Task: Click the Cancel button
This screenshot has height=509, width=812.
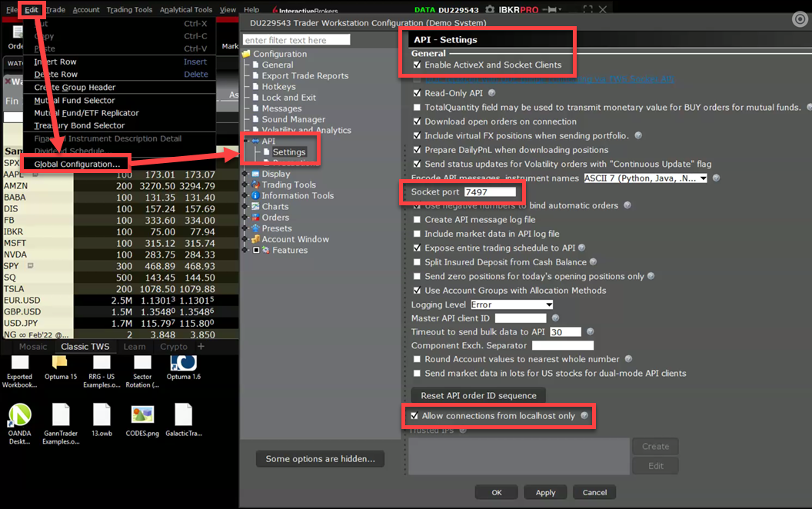Action: pyautogui.click(x=594, y=492)
